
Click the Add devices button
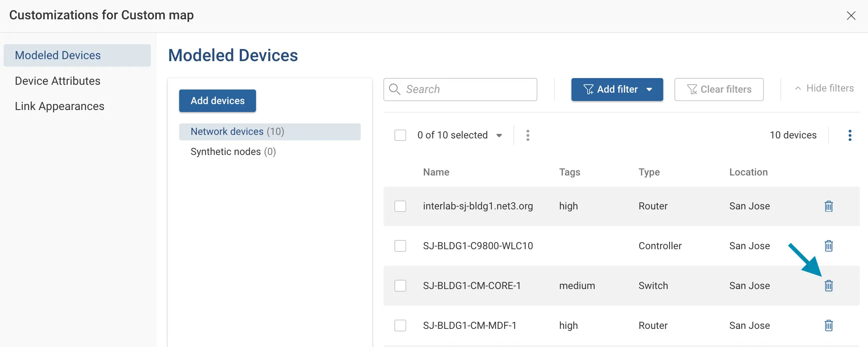coord(217,101)
